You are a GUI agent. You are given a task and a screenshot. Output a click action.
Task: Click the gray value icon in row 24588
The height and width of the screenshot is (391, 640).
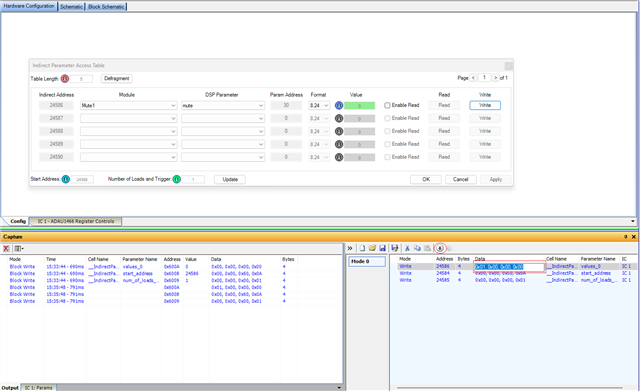tap(339, 131)
